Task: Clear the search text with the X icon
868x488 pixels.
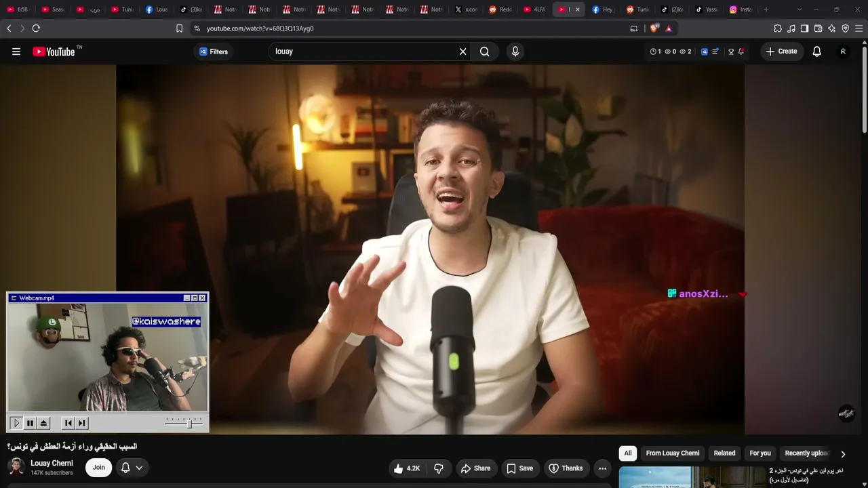Action: (x=463, y=52)
